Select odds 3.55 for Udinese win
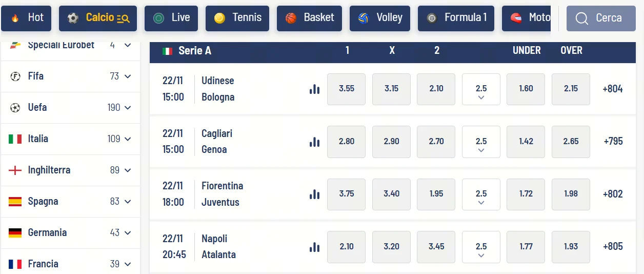This screenshot has width=644, height=274. tap(347, 89)
